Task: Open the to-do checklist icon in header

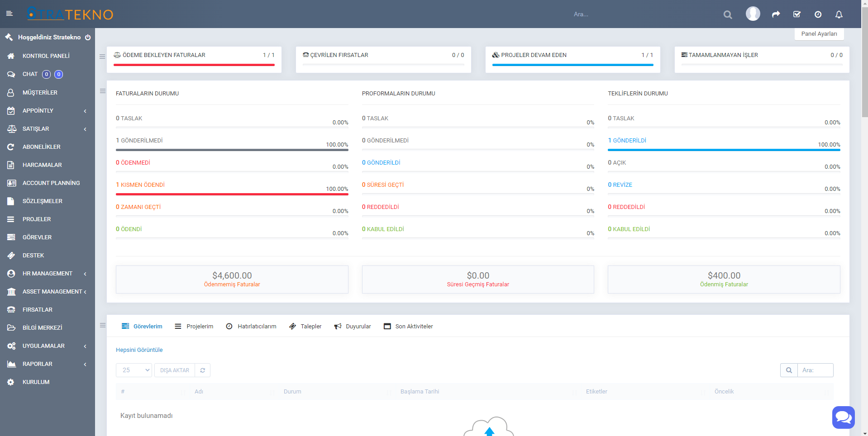Action: pyautogui.click(x=797, y=14)
